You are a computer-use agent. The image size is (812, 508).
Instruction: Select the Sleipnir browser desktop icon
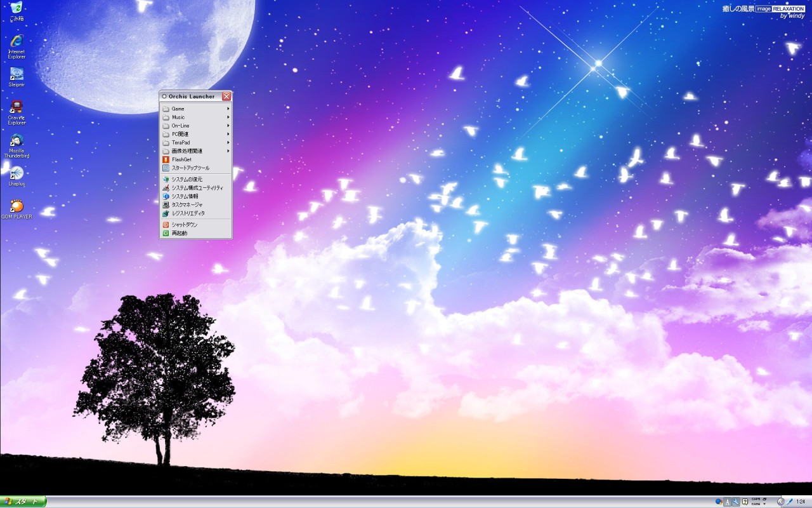[x=16, y=77]
